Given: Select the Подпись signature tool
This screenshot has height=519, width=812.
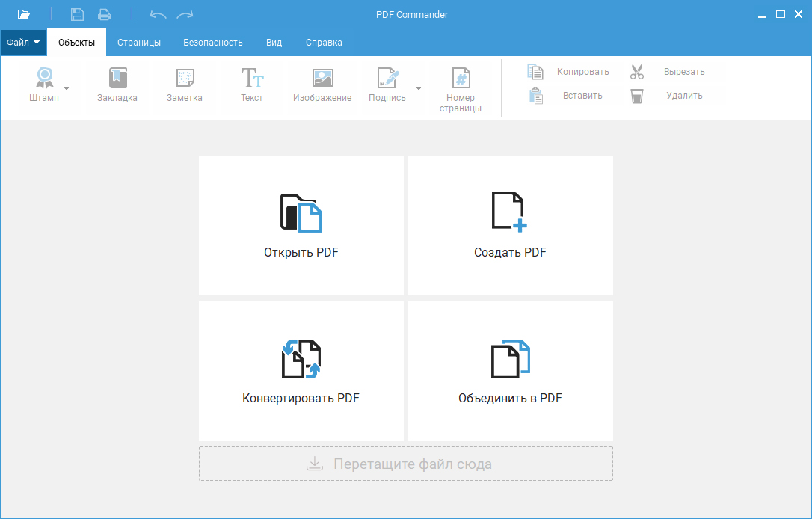Looking at the screenshot, I should tap(387, 85).
